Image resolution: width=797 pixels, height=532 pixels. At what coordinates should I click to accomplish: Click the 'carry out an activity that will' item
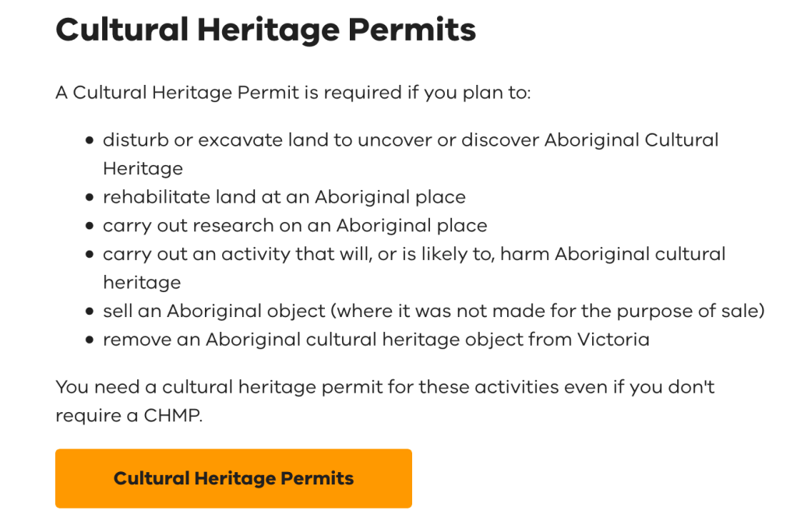pyautogui.click(x=414, y=255)
